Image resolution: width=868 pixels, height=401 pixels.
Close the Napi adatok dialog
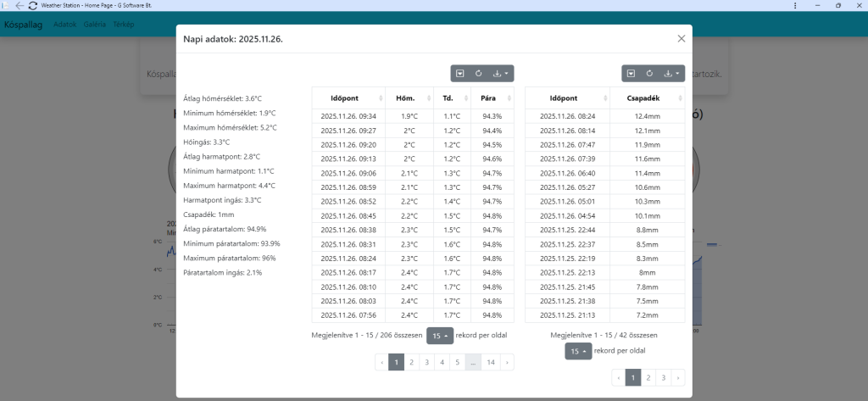[x=681, y=38]
